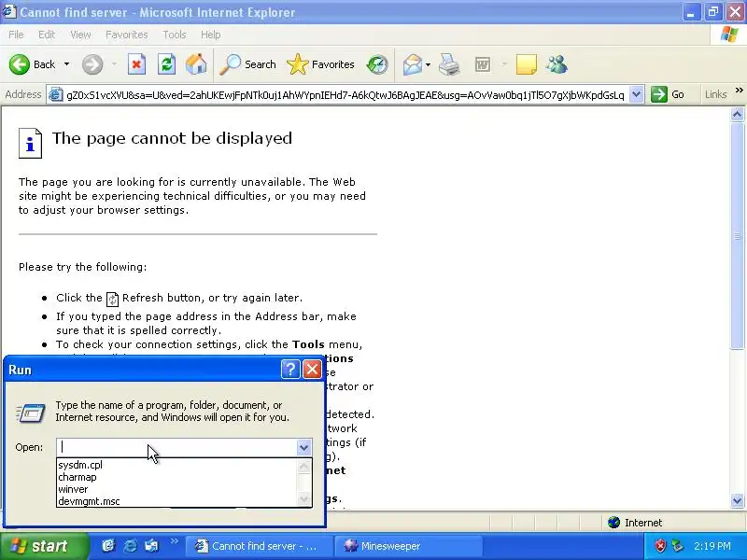This screenshot has width=747, height=560.
Task: Switch to Minesweeper taskbar button
Action: (x=409, y=546)
